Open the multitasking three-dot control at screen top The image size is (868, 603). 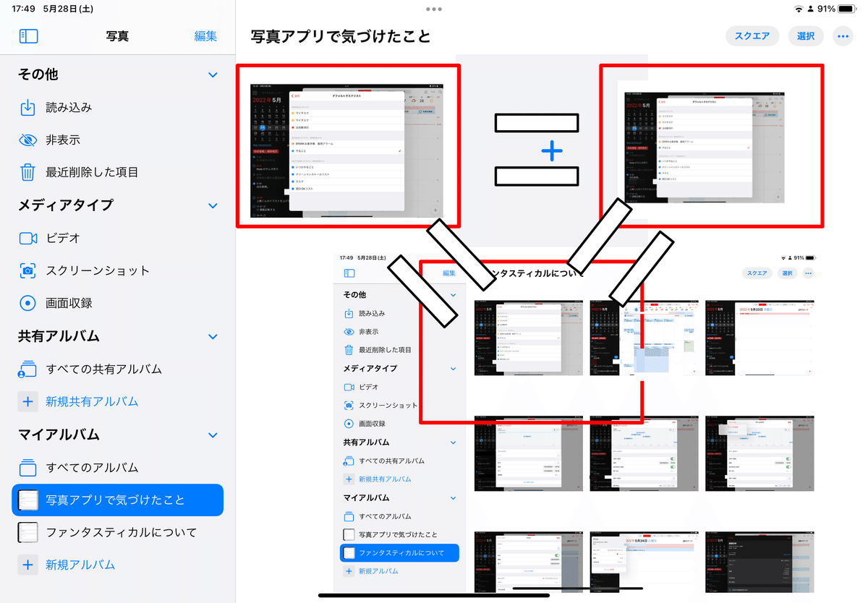tap(434, 9)
